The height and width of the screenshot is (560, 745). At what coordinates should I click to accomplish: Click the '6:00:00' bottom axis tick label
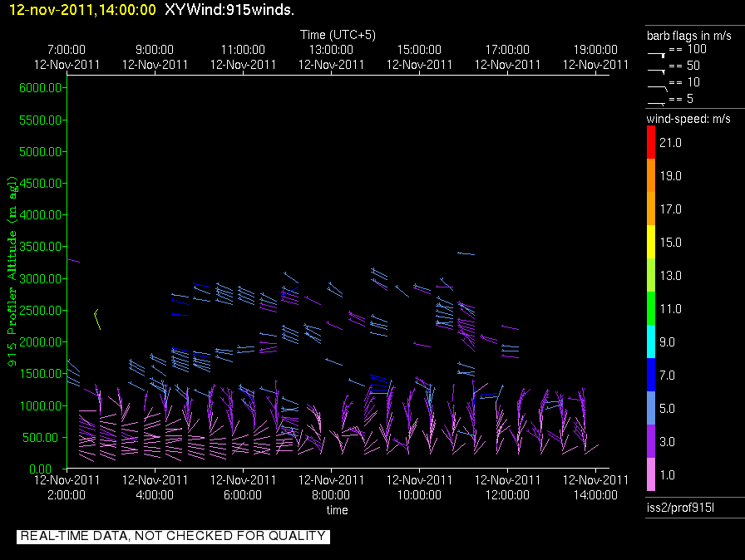tap(243, 495)
